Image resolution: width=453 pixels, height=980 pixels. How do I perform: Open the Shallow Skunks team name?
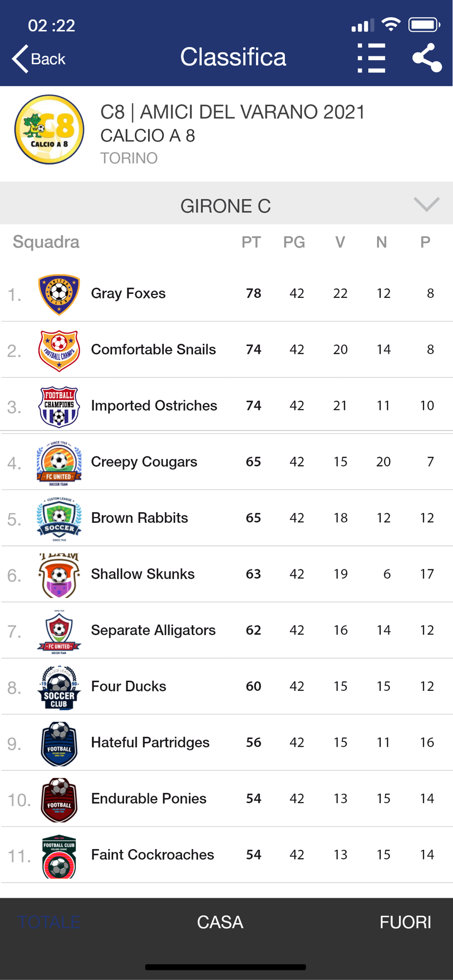click(143, 574)
